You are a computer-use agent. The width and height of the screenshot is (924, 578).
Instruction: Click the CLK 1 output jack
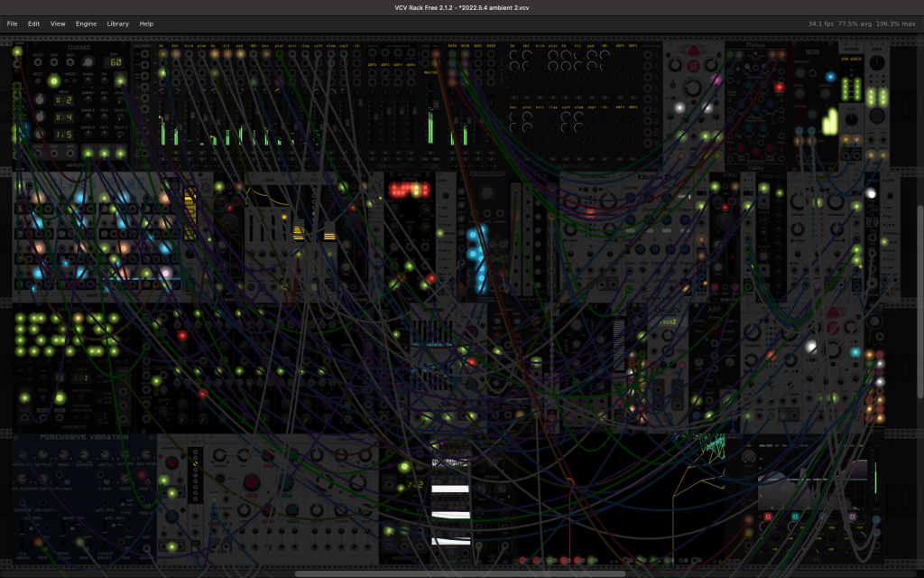pyautogui.click(x=88, y=154)
